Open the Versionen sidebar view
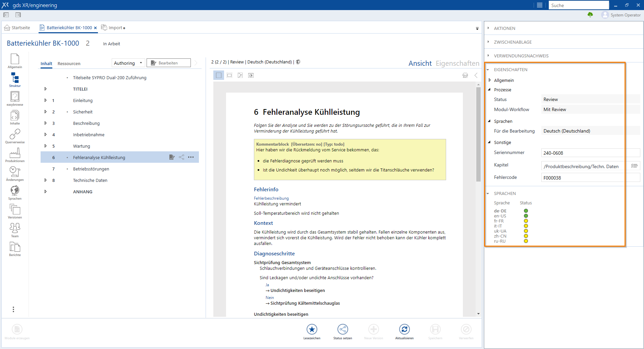This screenshot has width=644, height=349. 15,211
